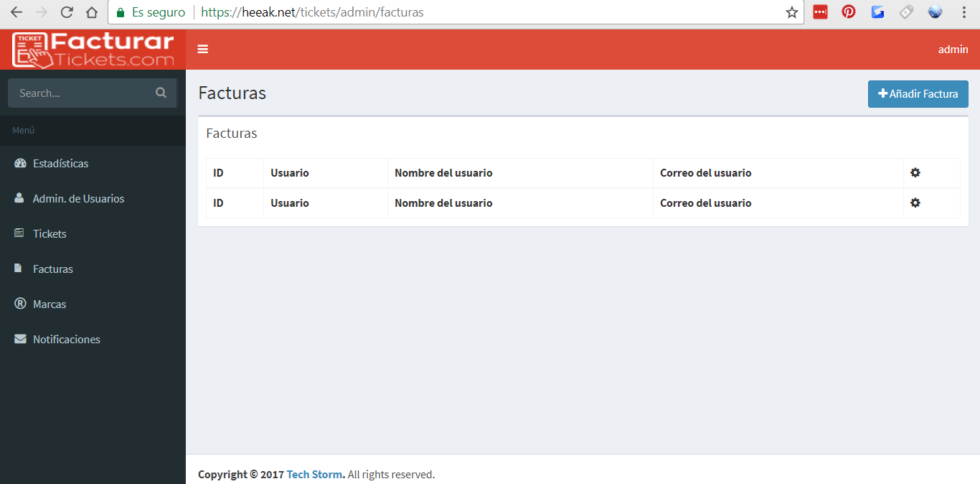Click the FacturarTickets.com logo

point(93,50)
